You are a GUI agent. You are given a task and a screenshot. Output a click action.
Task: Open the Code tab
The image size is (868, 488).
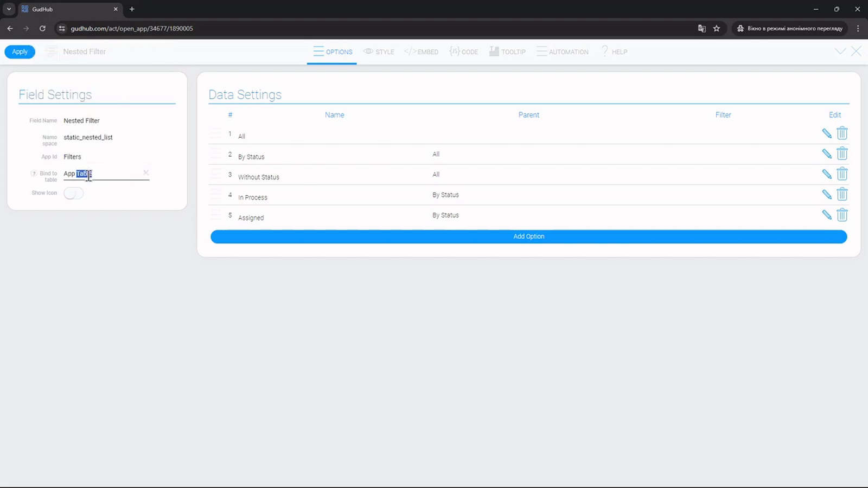pos(463,52)
